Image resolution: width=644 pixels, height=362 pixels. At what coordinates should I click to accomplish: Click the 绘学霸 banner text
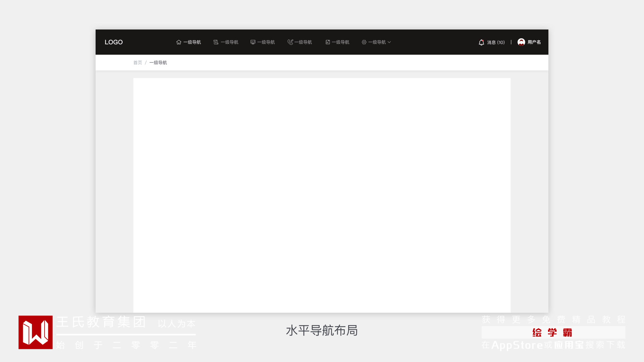pyautogui.click(x=553, y=333)
